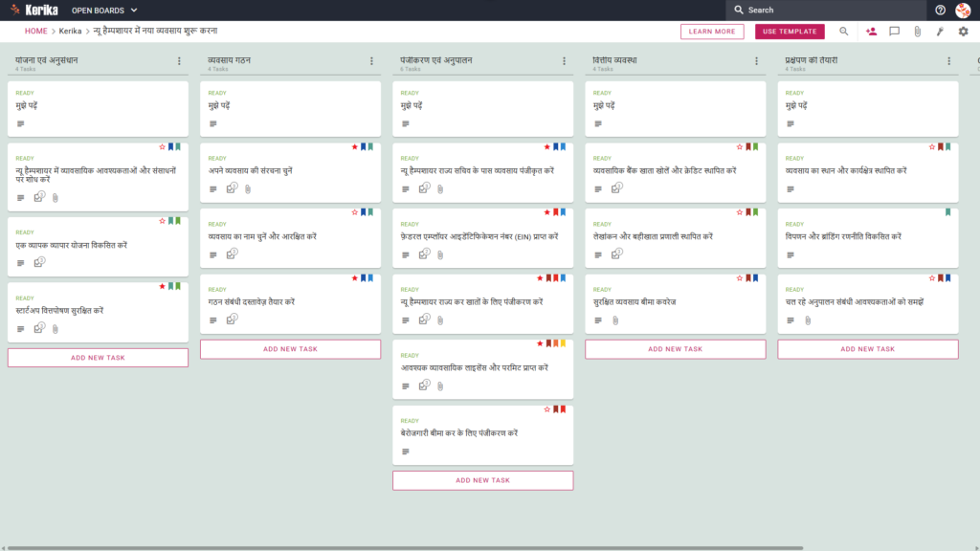
Task: Go to Kerika breadcrumb
Action: point(70,32)
